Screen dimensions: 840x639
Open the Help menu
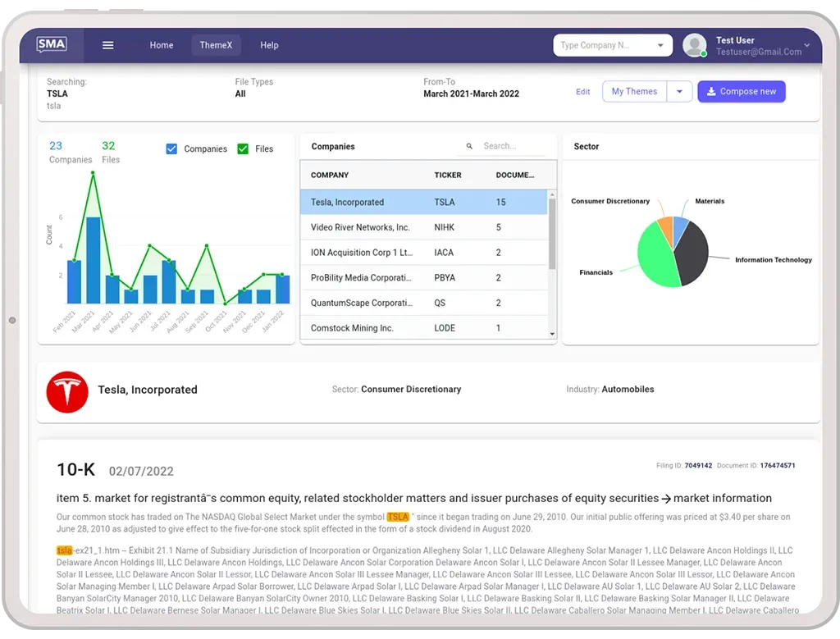pos(269,45)
